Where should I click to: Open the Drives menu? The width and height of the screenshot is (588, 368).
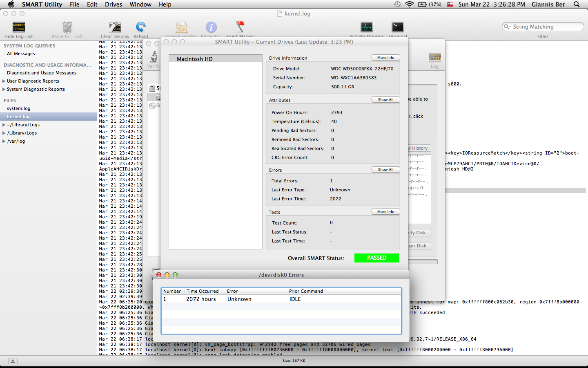(114, 4)
